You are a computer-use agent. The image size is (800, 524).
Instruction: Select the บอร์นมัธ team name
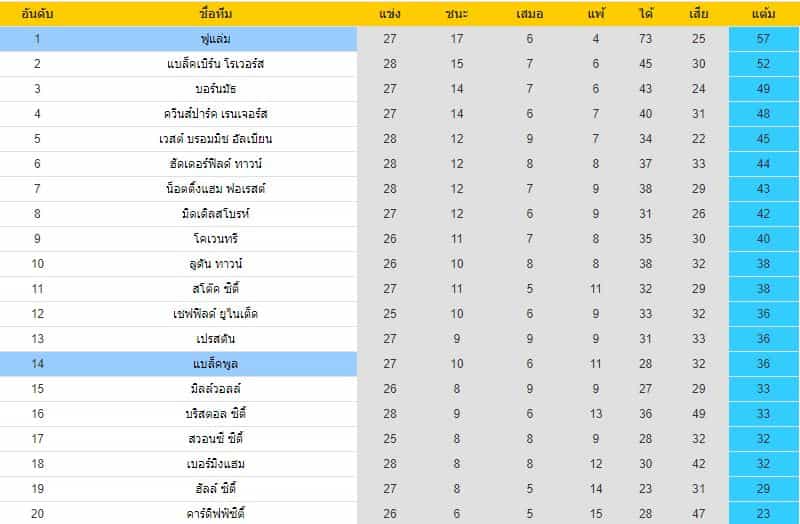215,89
